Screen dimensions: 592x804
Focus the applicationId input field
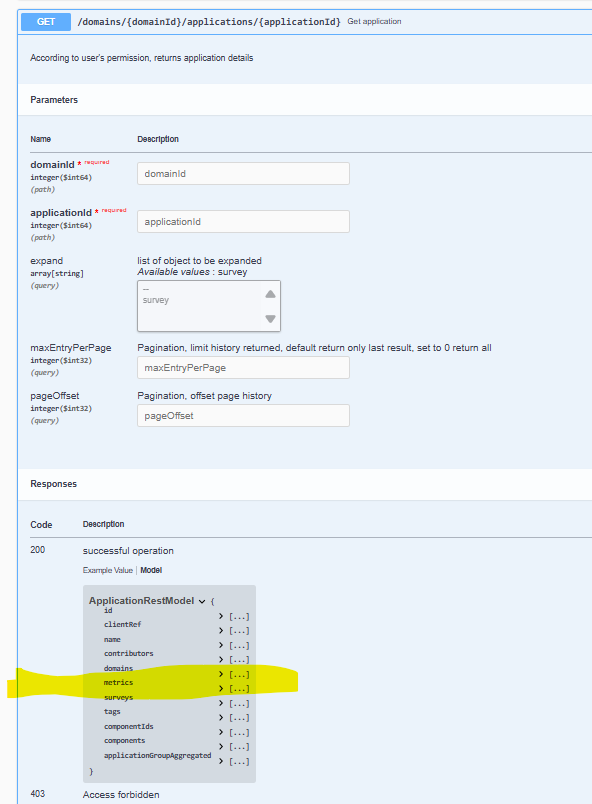pyautogui.click(x=243, y=222)
